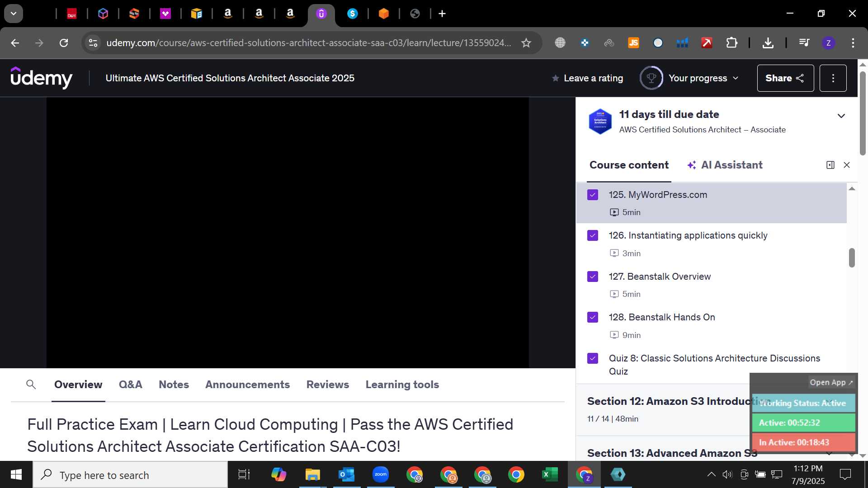Image resolution: width=868 pixels, height=488 pixels.
Task: Click the red arrow extension icon
Action: pos(707,43)
